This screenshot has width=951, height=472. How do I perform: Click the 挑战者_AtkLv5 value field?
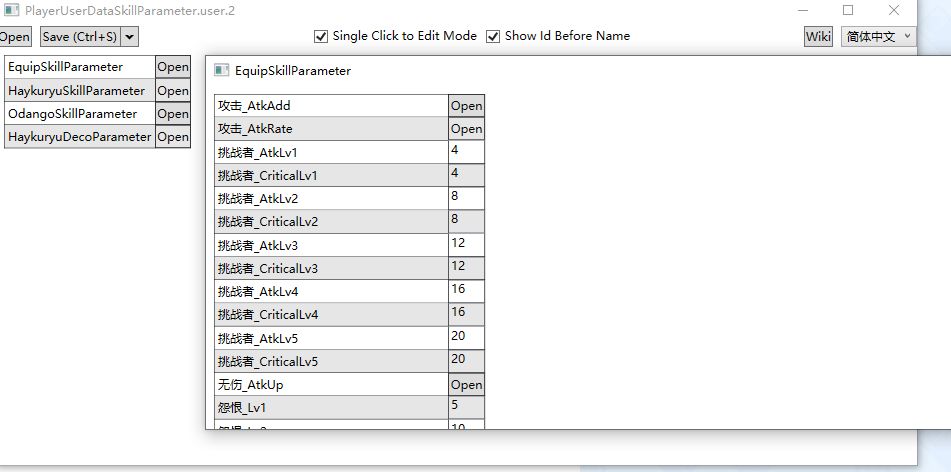[466, 338]
